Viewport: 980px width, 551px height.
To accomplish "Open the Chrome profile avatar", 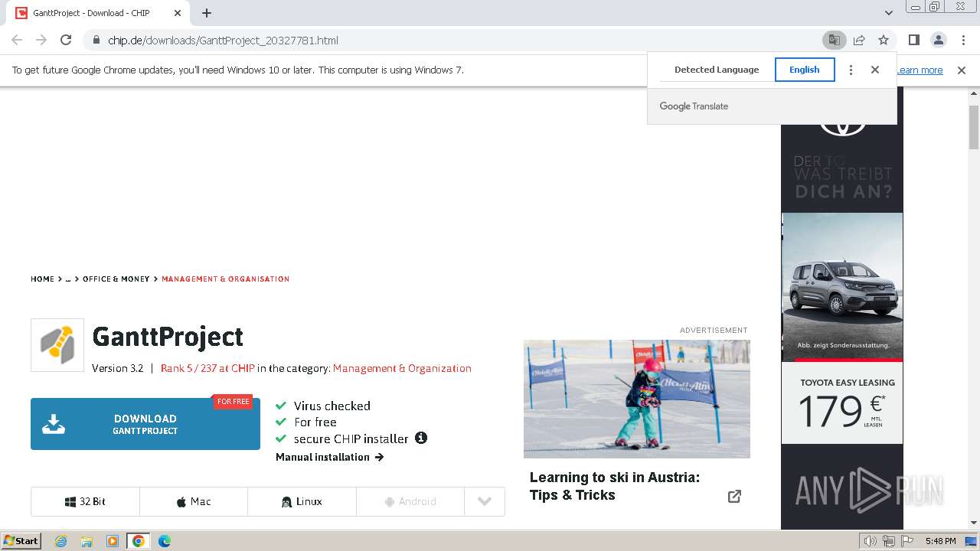I will tap(938, 40).
